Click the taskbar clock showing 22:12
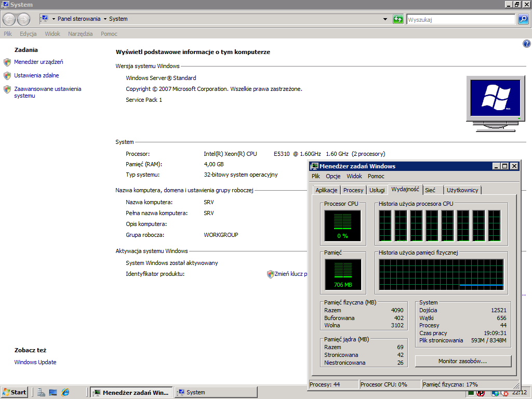The width and height of the screenshot is (532, 399). (x=520, y=393)
